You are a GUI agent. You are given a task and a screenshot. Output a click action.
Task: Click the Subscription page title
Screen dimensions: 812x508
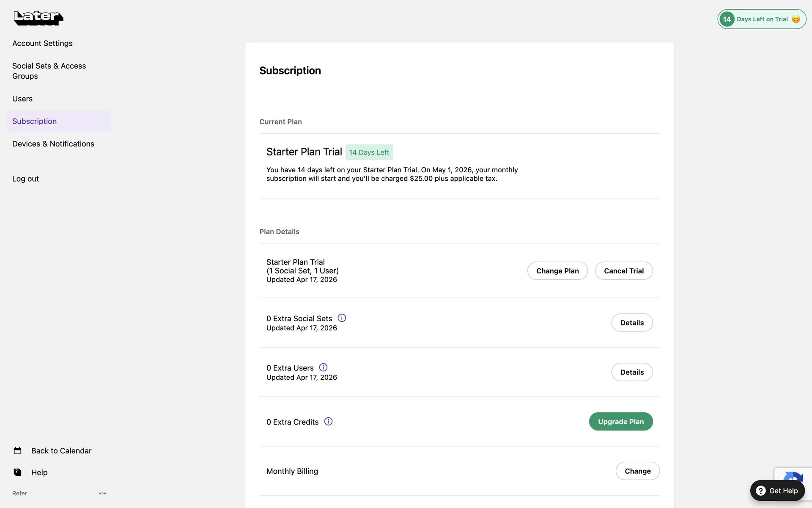(x=290, y=71)
